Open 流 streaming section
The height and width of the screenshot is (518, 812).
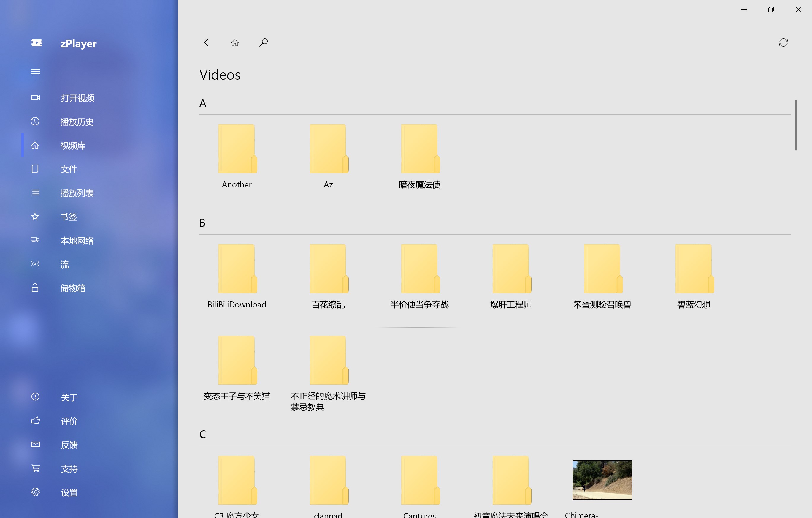(64, 264)
